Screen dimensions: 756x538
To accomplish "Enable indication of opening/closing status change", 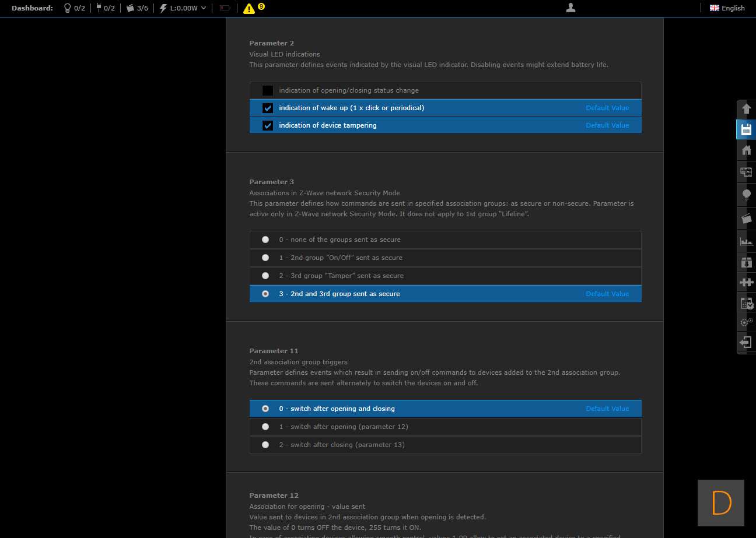I will 268,90.
